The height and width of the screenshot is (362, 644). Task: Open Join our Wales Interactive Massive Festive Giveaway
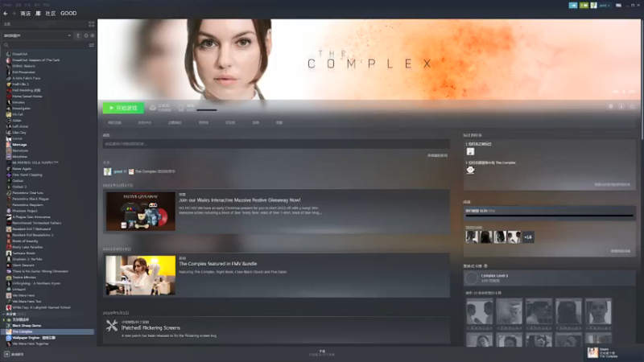pyautogui.click(x=239, y=200)
